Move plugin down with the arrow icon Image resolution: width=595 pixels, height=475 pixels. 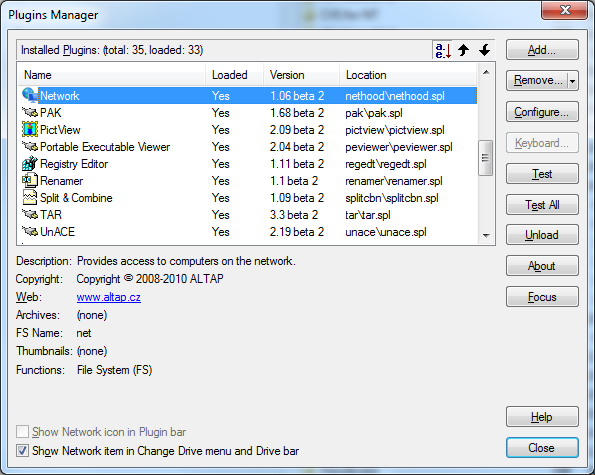coord(484,50)
